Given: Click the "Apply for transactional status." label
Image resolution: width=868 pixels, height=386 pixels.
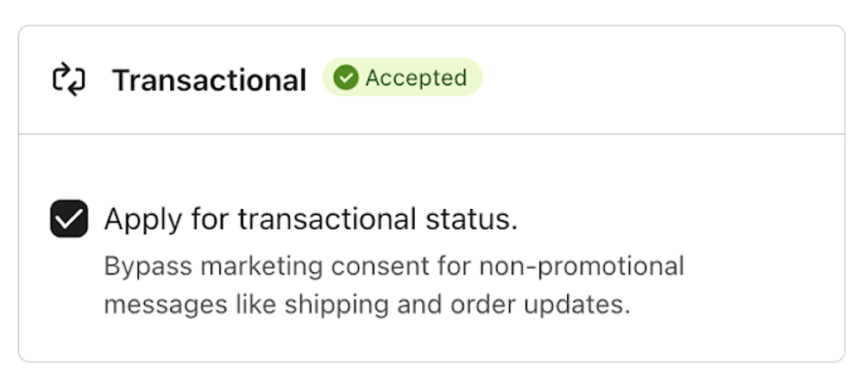Looking at the screenshot, I should pyautogui.click(x=311, y=219).
